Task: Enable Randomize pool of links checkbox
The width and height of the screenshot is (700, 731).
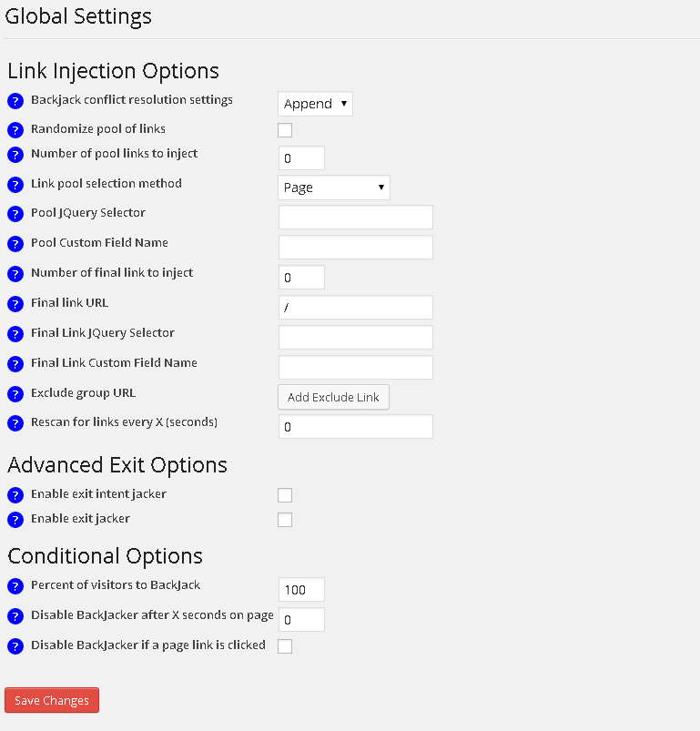Action: pos(285,130)
